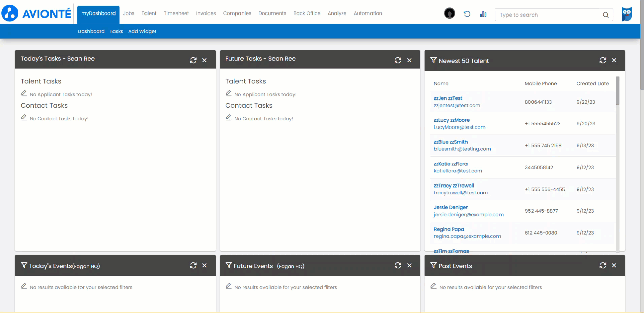The image size is (644, 313).
Task: Open the Documents menu
Action: pyautogui.click(x=272, y=13)
